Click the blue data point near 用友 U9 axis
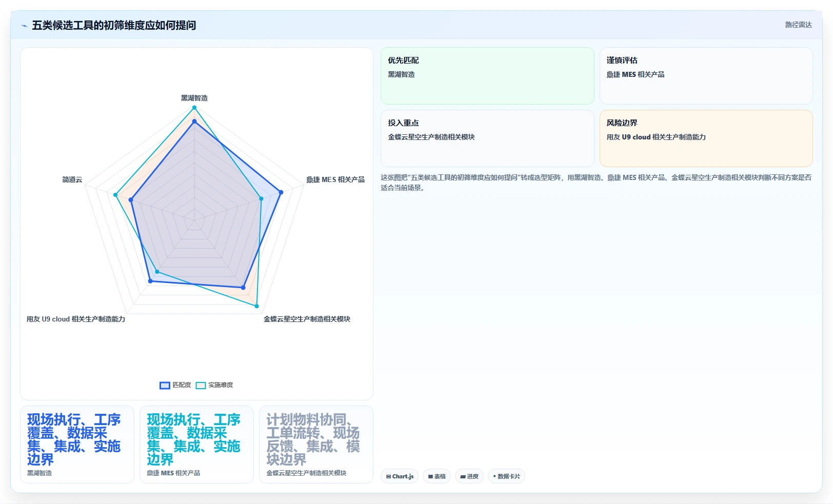The height and width of the screenshot is (504, 833). tap(150, 281)
